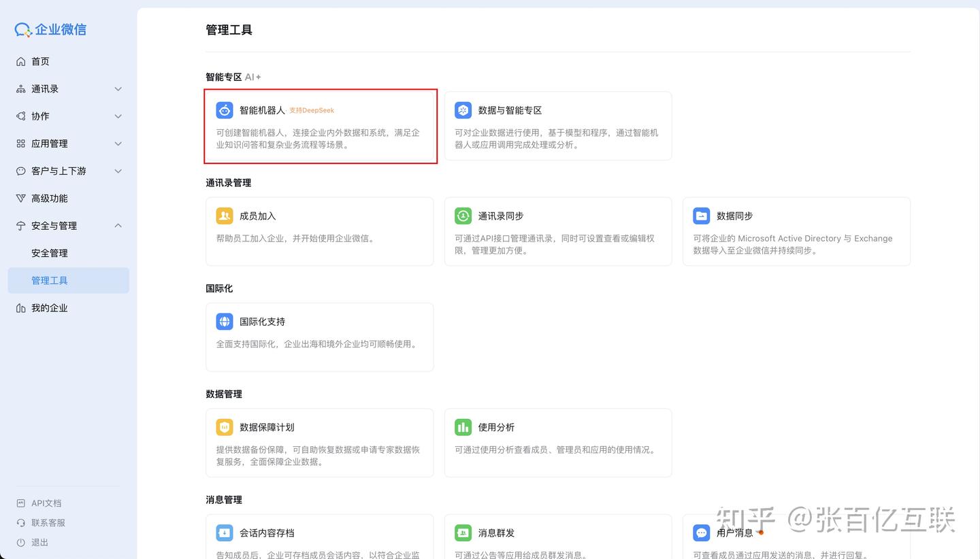The image size is (980, 559).
Task: Click 退出 to log out
Action: pos(38,542)
